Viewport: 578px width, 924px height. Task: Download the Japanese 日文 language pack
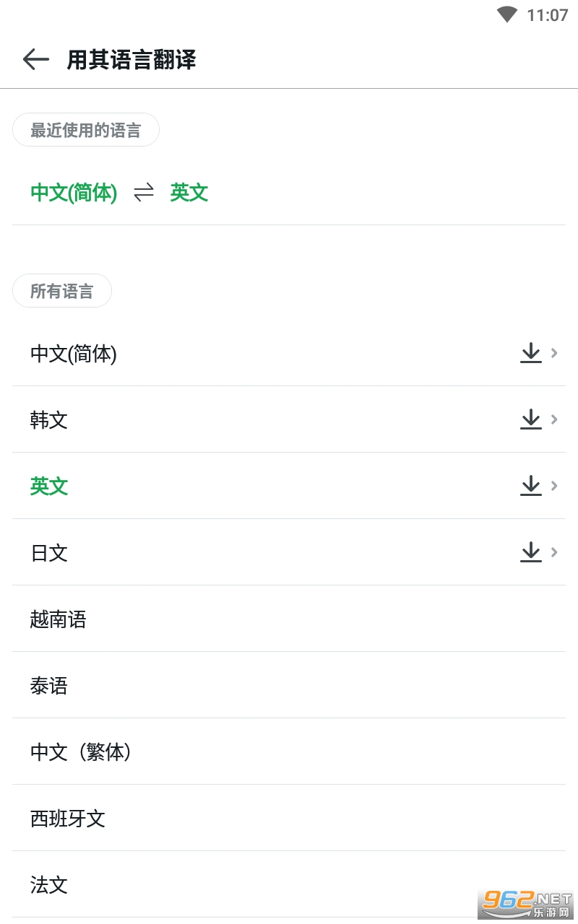tap(531, 552)
